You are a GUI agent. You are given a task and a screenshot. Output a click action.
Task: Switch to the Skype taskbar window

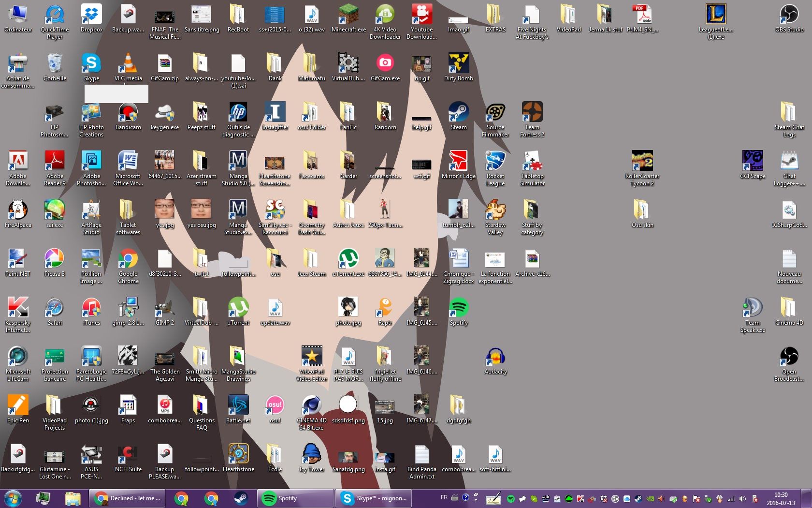[373, 498]
